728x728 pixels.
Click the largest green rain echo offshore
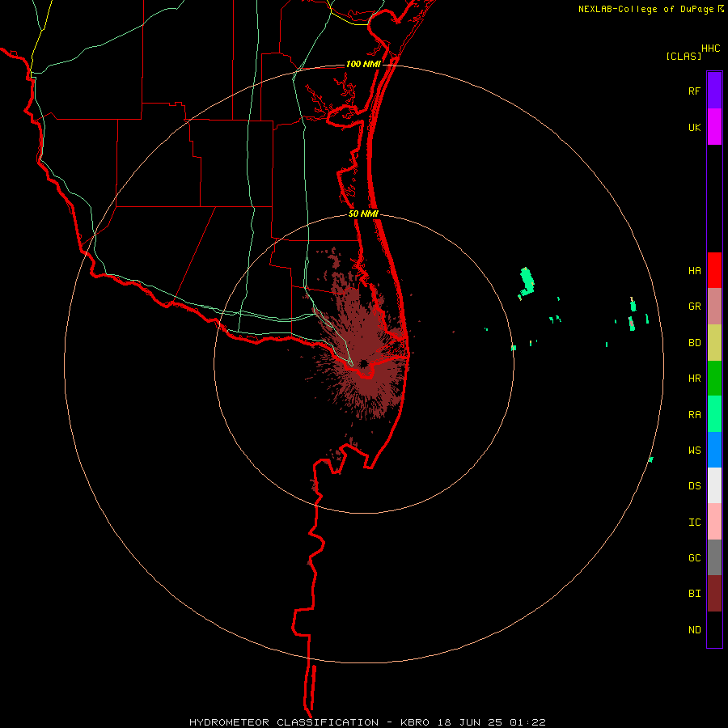(527, 282)
